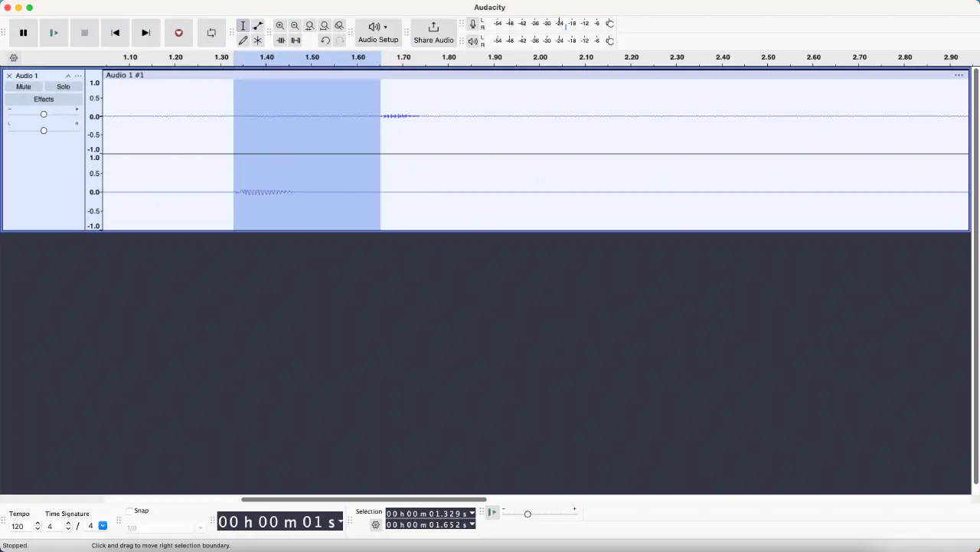Image resolution: width=980 pixels, height=552 pixels.
Task: Expand time signature denominator dropdown
Action: click(103, 526)
